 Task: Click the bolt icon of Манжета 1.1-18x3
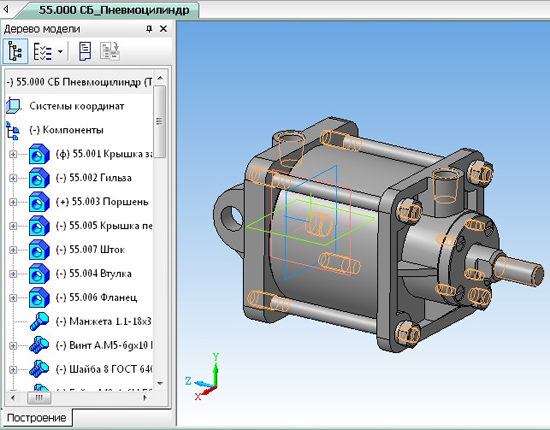tap(39, 321)
